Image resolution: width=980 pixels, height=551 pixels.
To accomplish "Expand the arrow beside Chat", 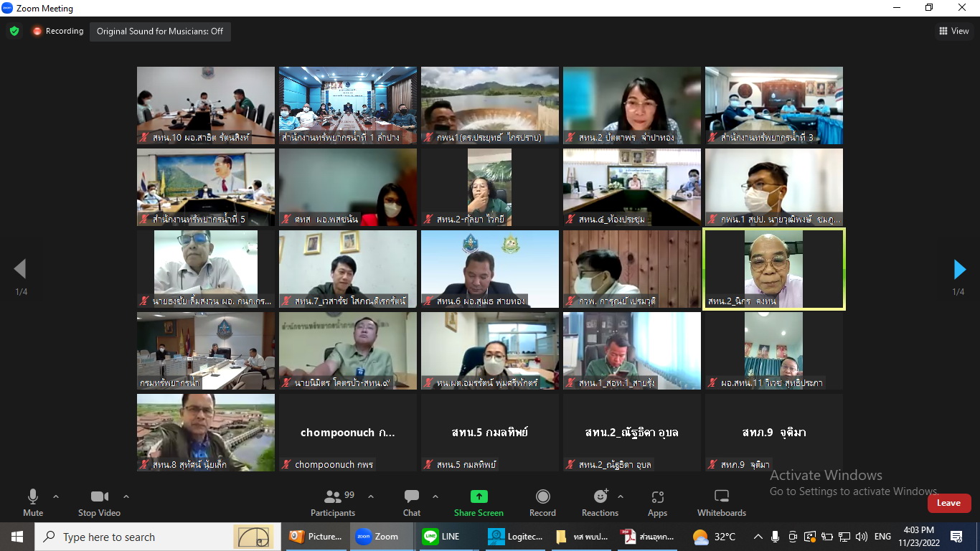I will point(435,496).
